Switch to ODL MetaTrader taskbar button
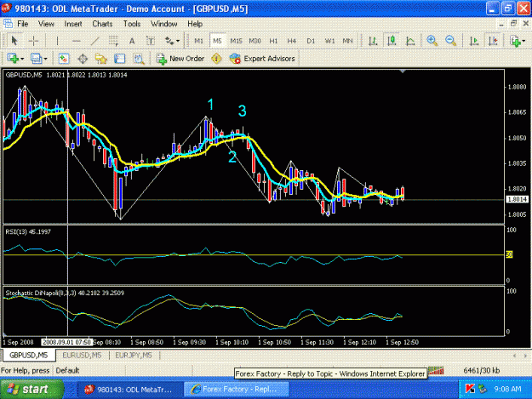Screen dimensions: 532x399 129,390
